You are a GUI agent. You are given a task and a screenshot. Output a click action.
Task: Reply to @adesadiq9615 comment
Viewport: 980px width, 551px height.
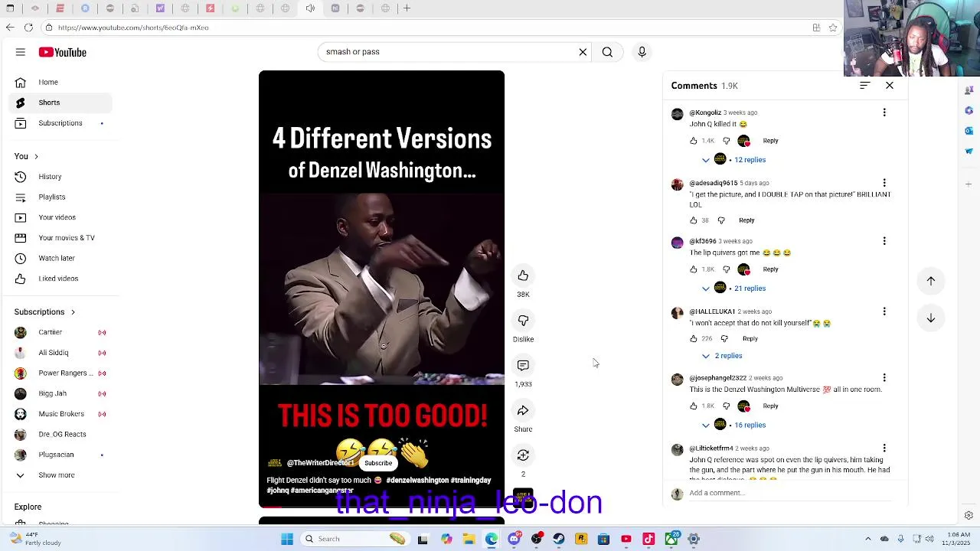746,220
